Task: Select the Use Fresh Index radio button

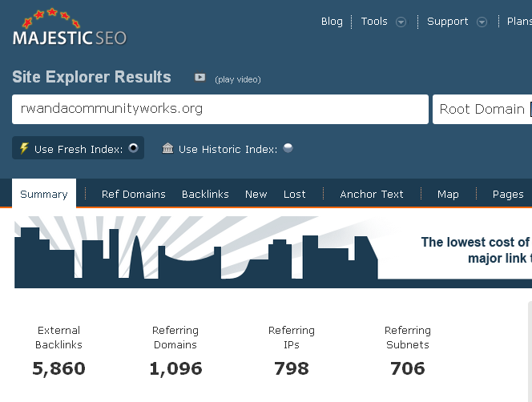Action: tap(133, 148)
